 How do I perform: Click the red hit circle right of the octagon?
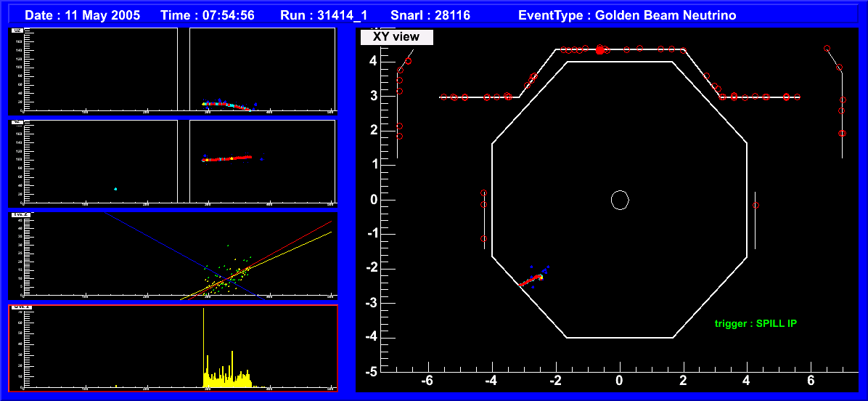click(756, 206)
